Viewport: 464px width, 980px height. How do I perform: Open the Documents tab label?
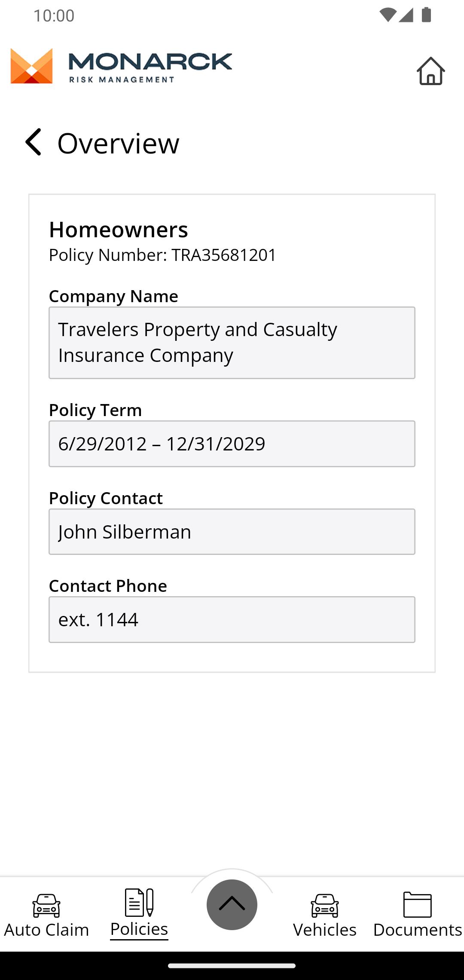click(x=417, y=929)
